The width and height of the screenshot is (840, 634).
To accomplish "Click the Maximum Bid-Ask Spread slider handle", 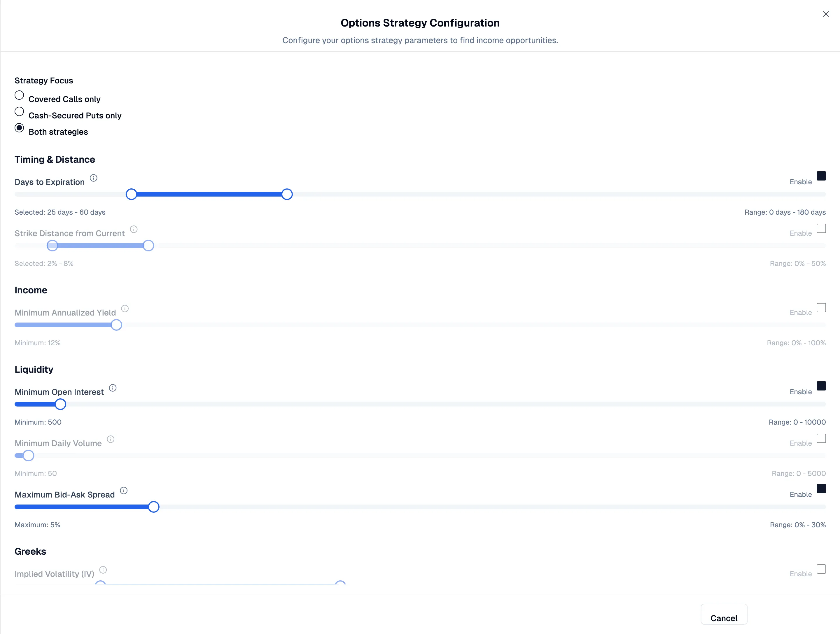I will point(154,507).
